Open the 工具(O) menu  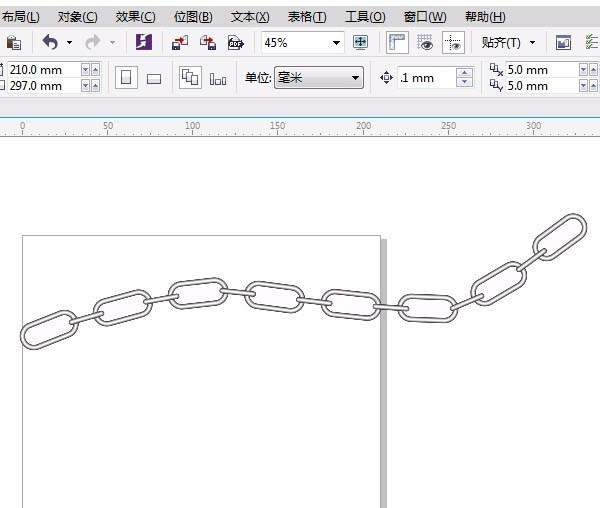365,17
